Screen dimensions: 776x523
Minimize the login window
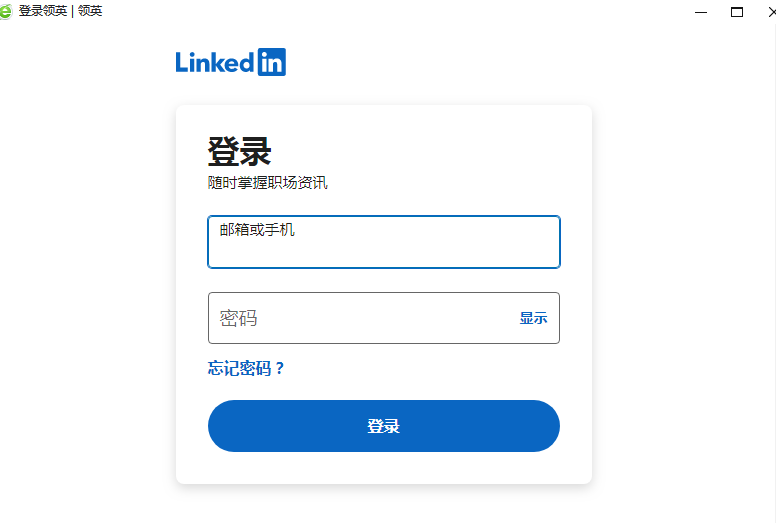(x=701, y=12)
